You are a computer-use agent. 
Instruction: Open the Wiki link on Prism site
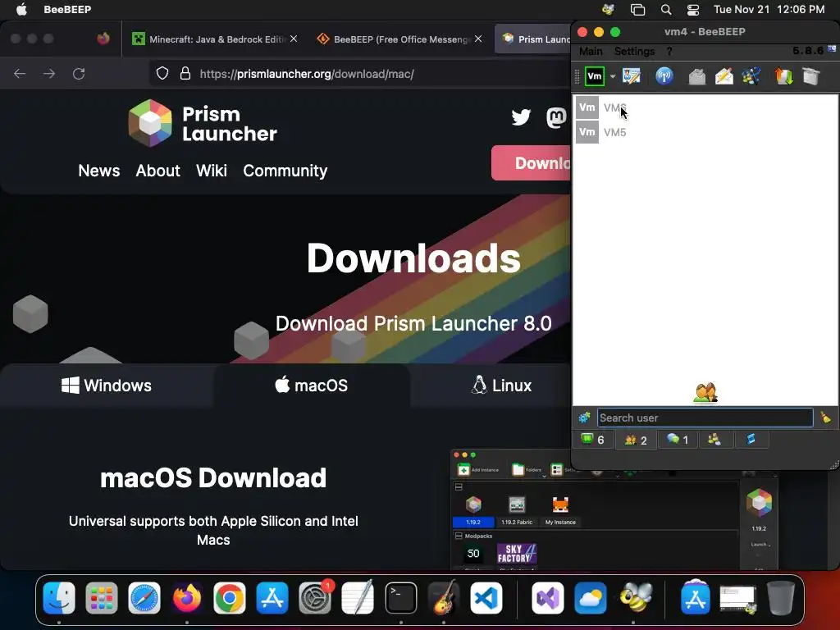[x=212, y=171]
